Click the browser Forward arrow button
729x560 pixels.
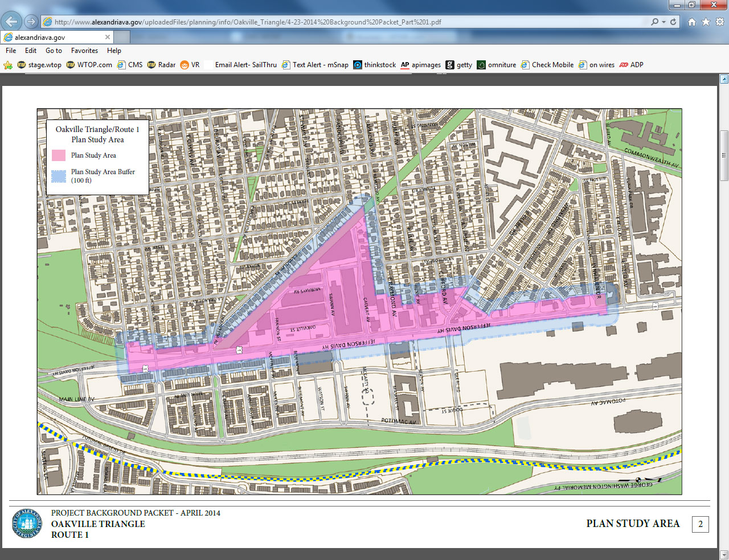(31, 22)
